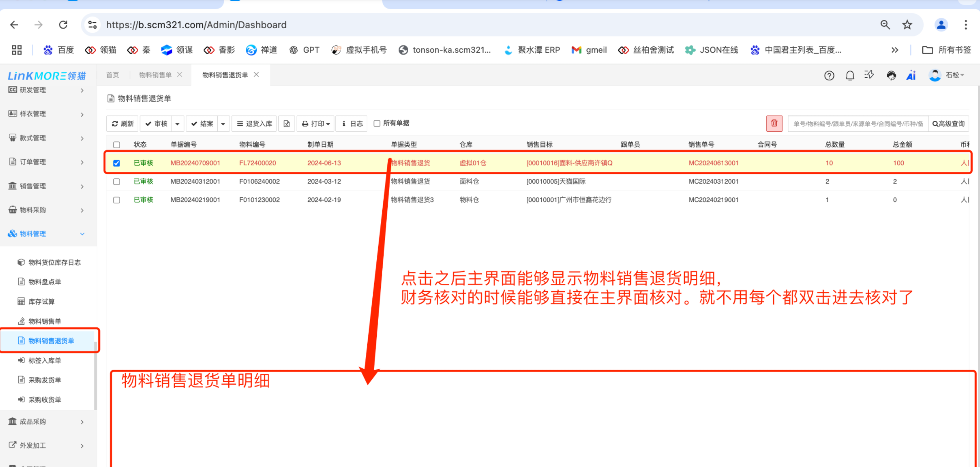
Task: Click the red trash delete icon
Action: (774, 123)
